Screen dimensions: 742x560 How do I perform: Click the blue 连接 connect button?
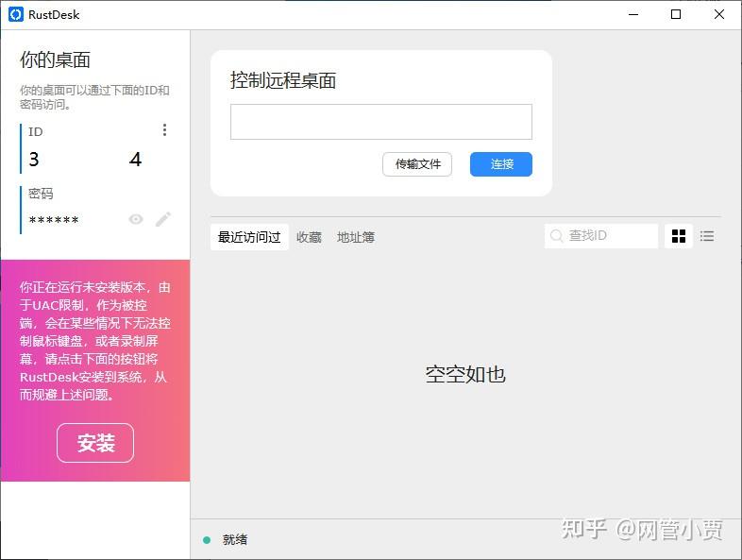pyautogui.click(x=501, y=164)
